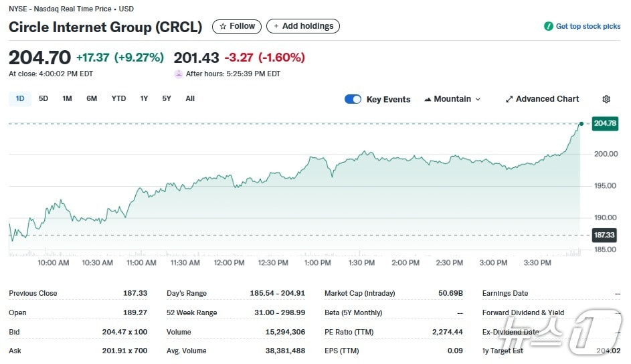Show the All time range
The height and width of the screenshot is (364, 631).
190,99
